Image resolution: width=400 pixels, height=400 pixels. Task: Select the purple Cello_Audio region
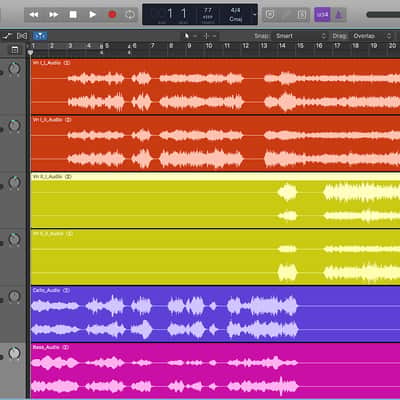point(216,314)
